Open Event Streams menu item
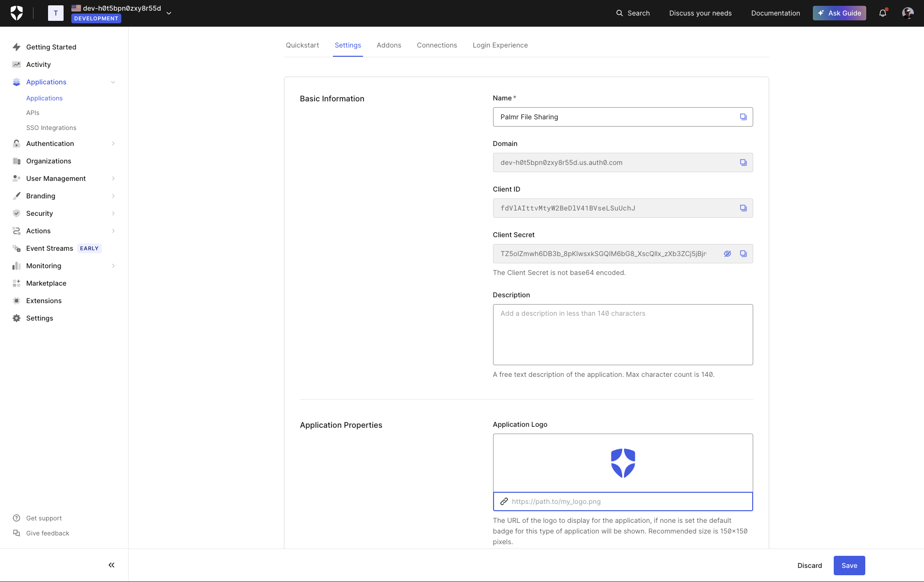The image size is (924, 582). click(x=49, y=248)
